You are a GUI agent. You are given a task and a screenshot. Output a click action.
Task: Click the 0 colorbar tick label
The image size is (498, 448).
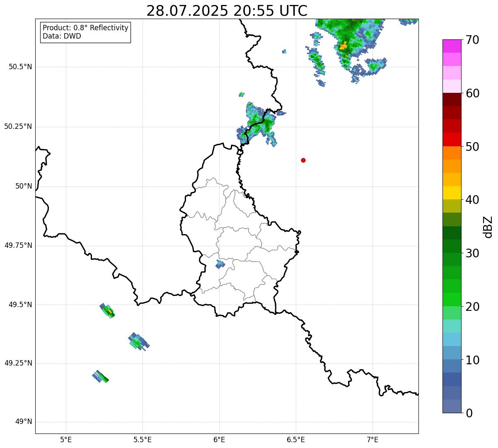(x=469, y=413)
